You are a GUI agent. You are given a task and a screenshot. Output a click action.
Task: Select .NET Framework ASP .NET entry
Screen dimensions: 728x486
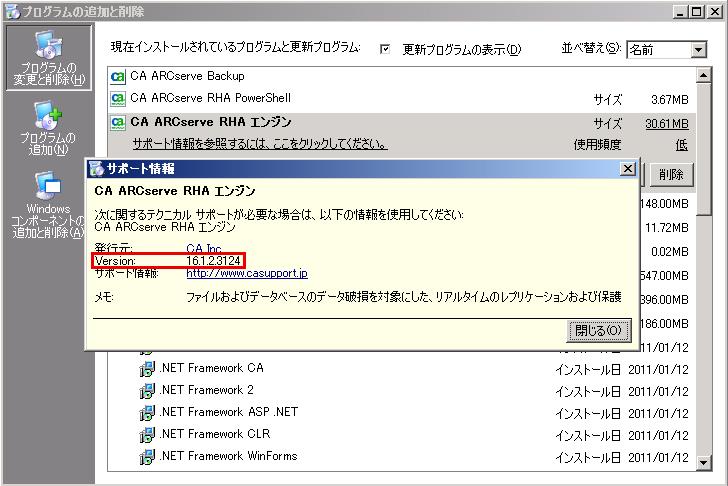[229, 412]
